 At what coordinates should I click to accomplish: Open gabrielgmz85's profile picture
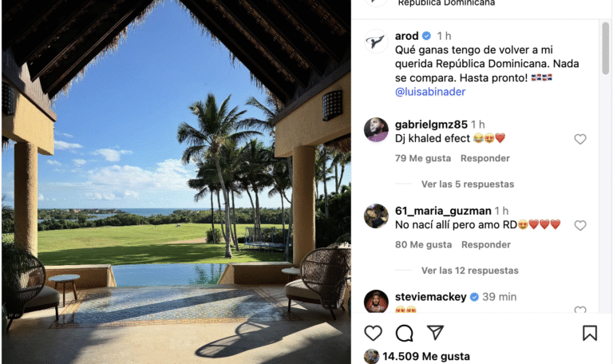376,130
